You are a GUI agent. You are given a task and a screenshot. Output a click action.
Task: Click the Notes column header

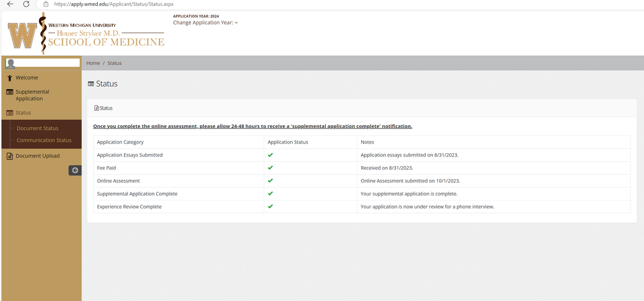367,142
